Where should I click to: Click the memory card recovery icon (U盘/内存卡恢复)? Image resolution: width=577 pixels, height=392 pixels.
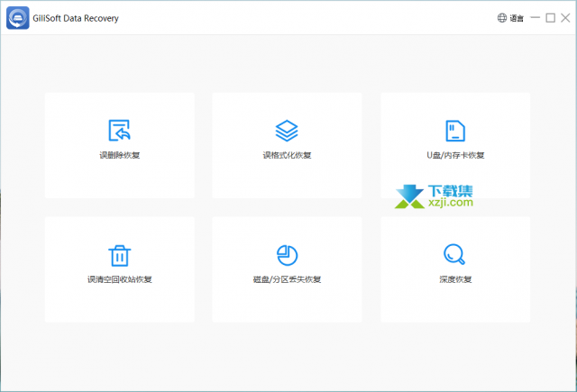pos(455,131)
